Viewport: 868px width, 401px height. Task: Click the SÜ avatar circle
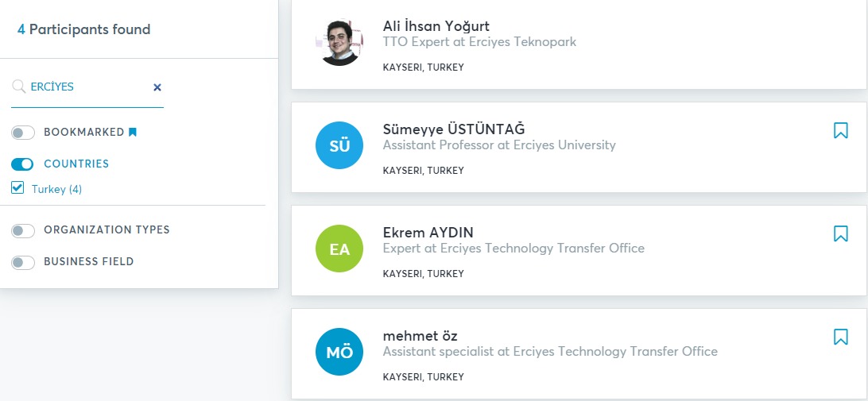(x=339, y=146)
